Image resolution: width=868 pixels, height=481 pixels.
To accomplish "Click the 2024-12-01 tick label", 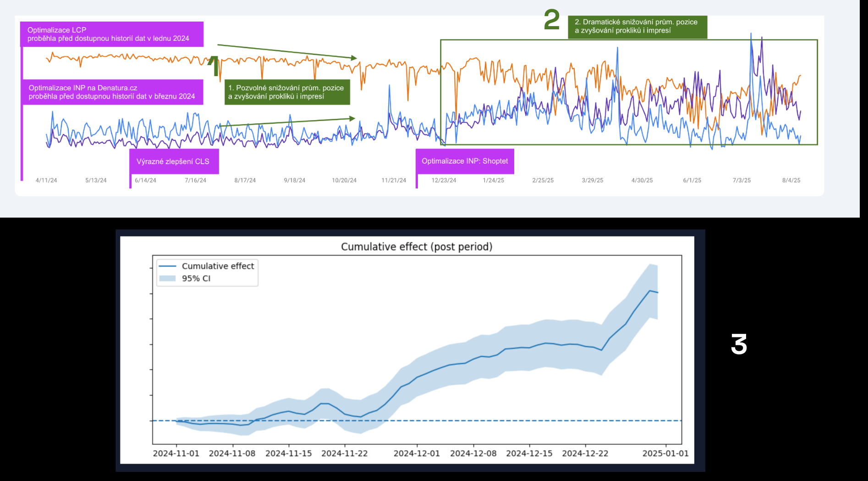I will (x=417, y=453).
